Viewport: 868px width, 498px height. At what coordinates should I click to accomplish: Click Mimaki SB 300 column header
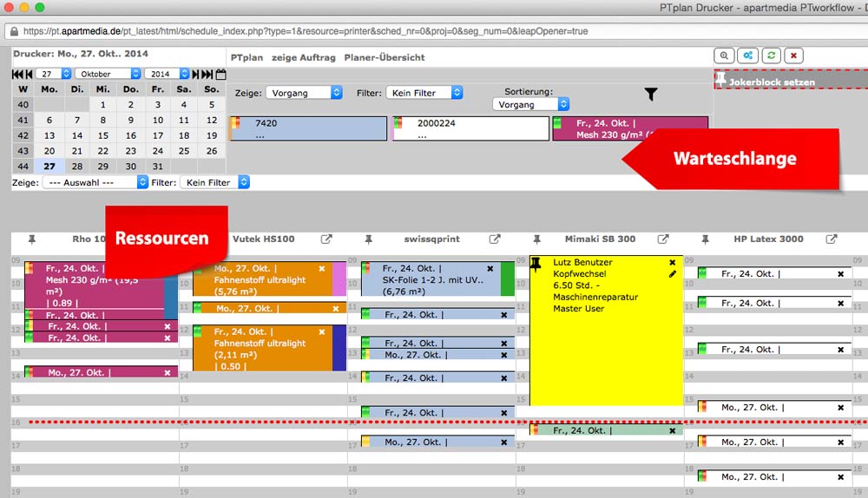[x=600, y=239]
